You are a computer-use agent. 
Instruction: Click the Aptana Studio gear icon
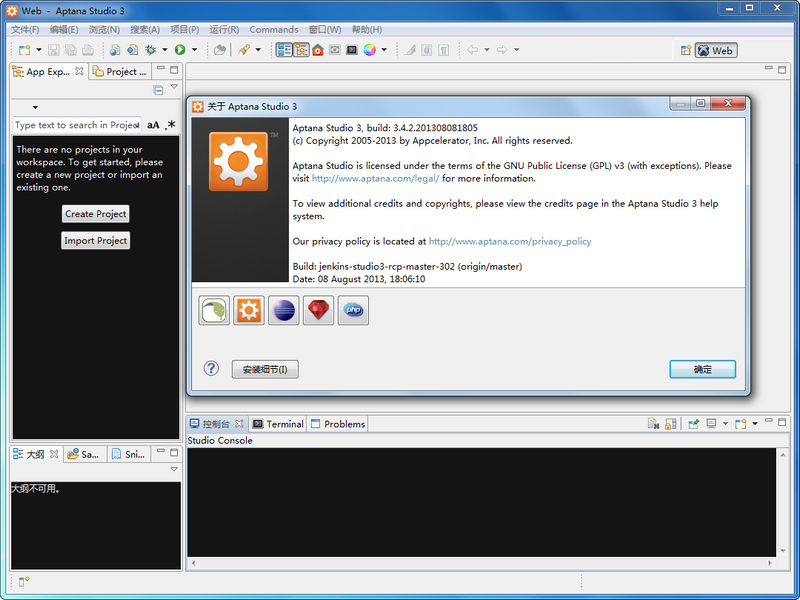248,310
